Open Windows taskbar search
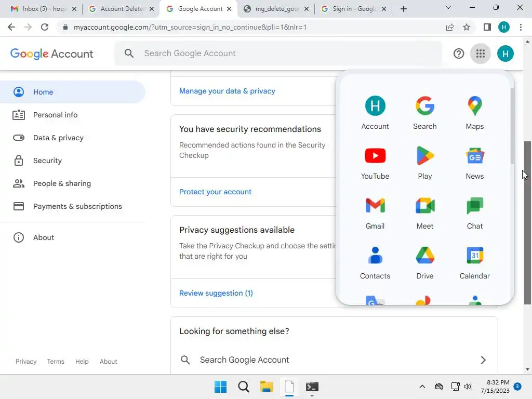Screen dimensions: 532x399 243,387
